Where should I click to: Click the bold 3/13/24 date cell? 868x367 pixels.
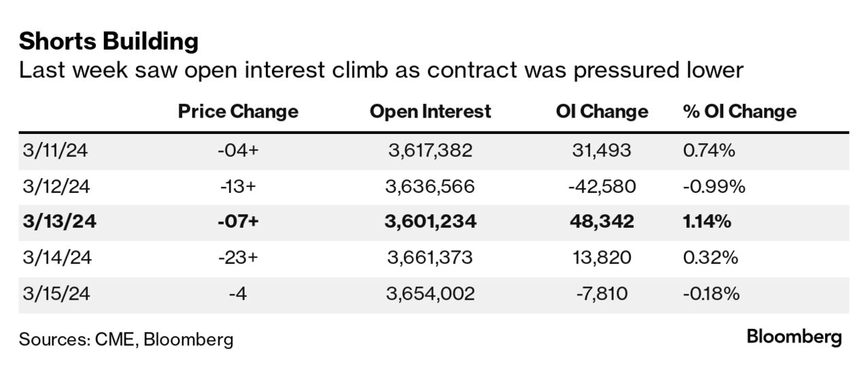tap(57, 222)
